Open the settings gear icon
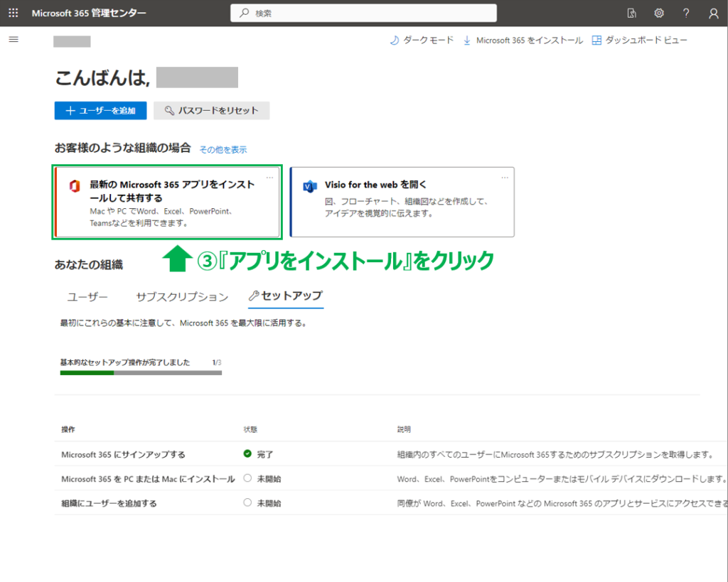The image size is (728, 582). tap(659, 13)
